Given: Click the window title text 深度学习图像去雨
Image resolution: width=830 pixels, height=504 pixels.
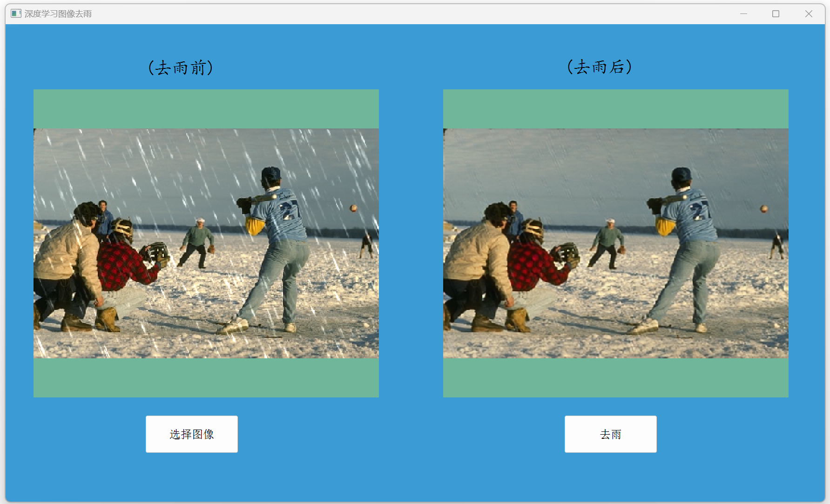Looking at the screenshot, I should 58,14.
